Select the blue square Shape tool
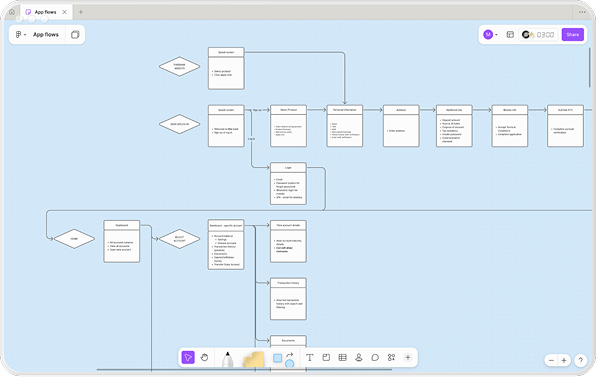 (x=277, y=358)
